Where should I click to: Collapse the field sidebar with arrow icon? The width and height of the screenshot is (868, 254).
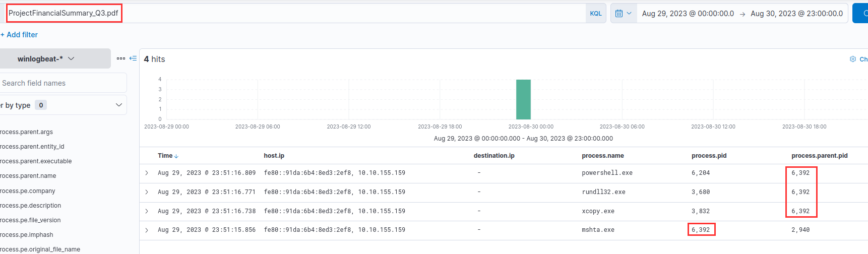(133, 58)
